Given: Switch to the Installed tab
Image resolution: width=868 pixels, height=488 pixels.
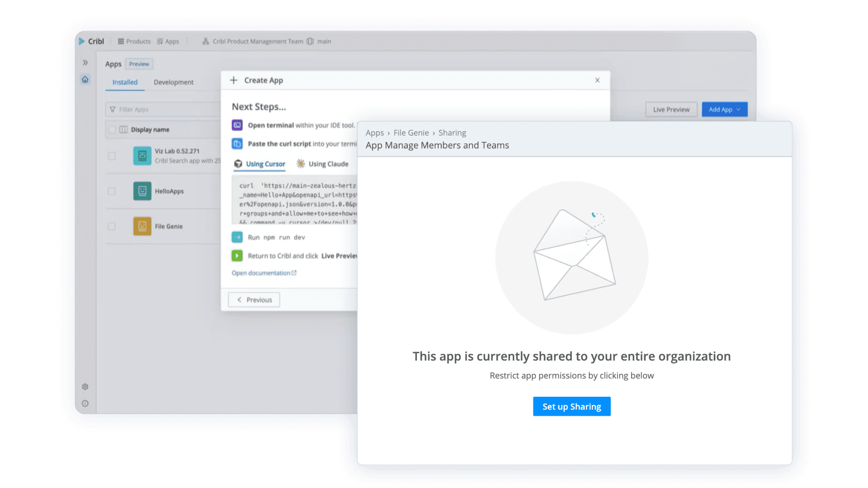Looking at the screenshot, I should pyautogui.click(x=125, y=82).
